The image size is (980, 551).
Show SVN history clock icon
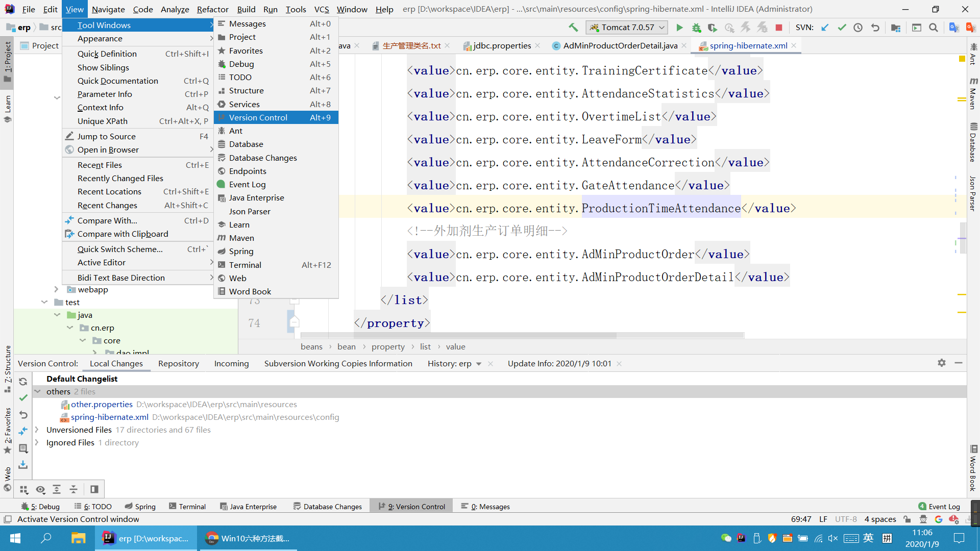tap(858, 28)
